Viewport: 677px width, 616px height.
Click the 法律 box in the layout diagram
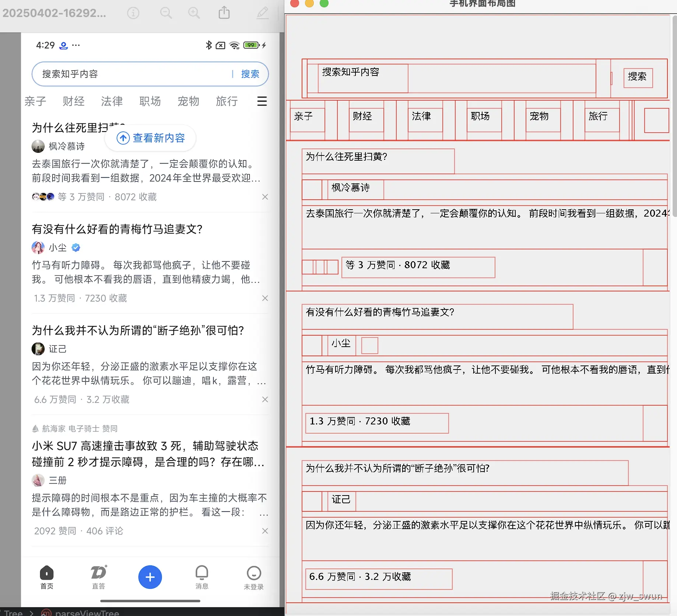[x=425, y=120]
